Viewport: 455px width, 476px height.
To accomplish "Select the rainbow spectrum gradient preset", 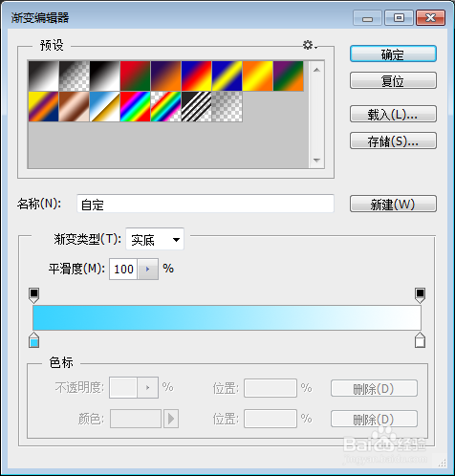I will 136,107.
